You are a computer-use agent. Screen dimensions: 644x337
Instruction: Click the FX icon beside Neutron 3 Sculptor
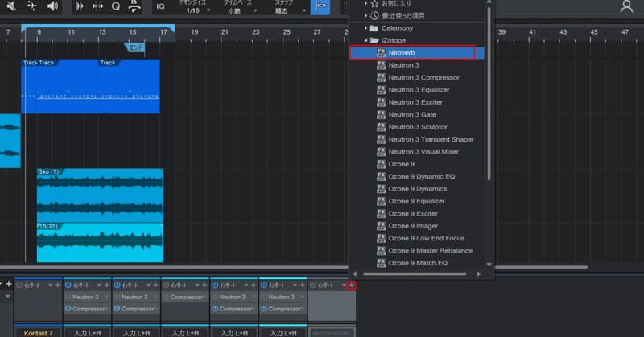coord(381,127)
